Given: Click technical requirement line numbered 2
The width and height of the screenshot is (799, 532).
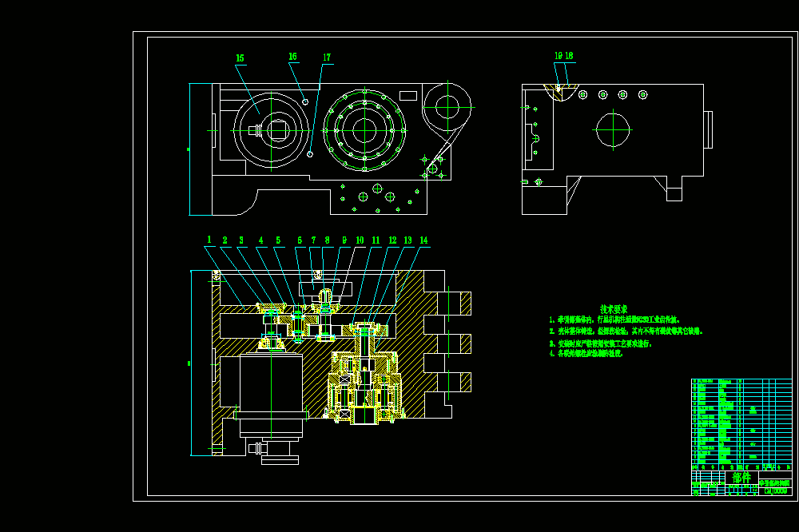Looking at the screenshot, I should (626, 332).
